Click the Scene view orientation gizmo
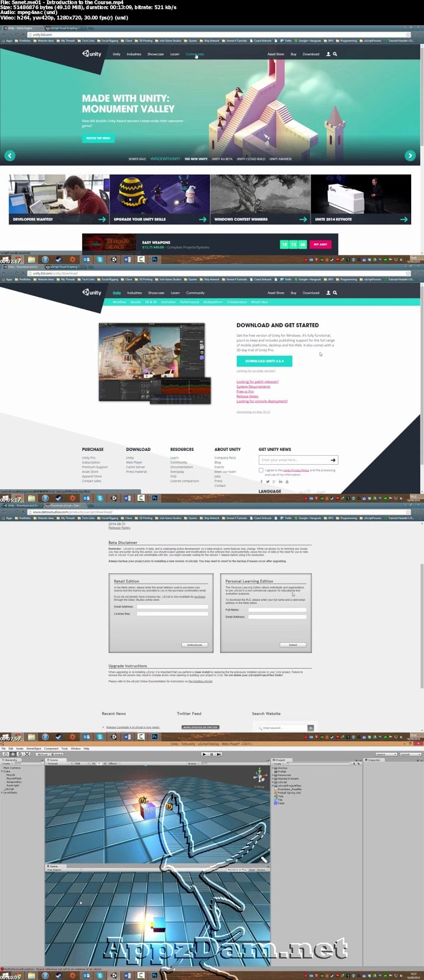This screenshot has width=424, height=980. tap(260, 778)
